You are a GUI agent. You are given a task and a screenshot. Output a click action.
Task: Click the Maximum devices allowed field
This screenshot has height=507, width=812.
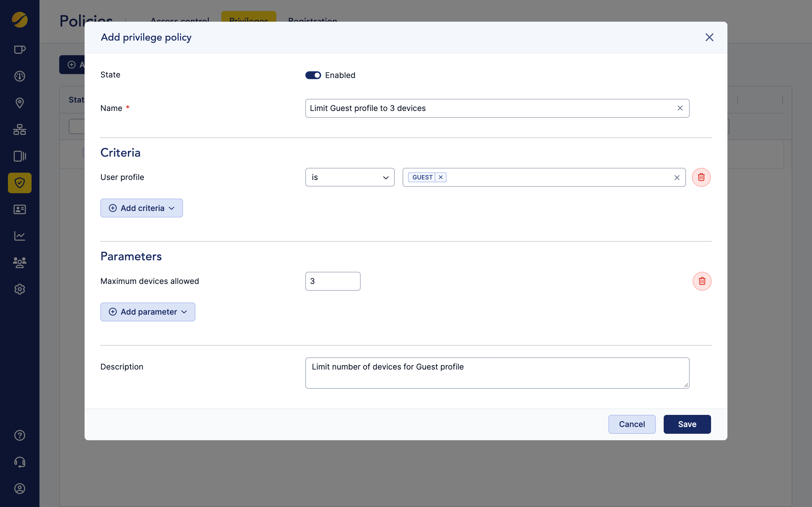point(332,281)
